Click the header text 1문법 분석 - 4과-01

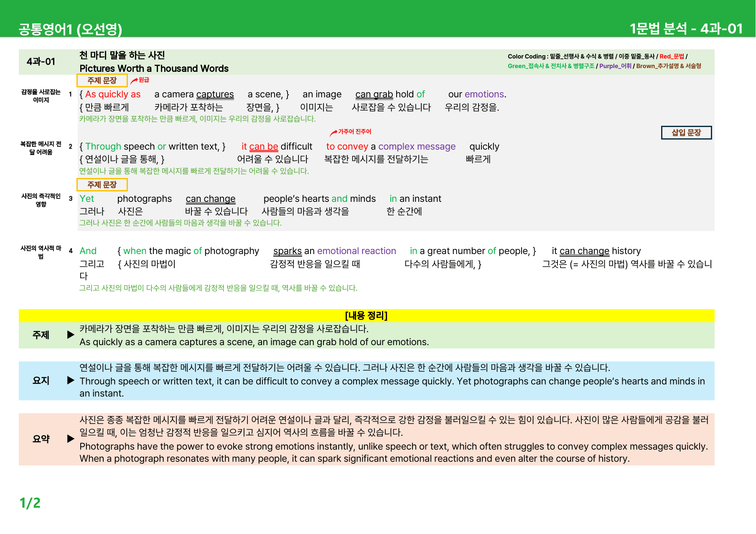686,28
